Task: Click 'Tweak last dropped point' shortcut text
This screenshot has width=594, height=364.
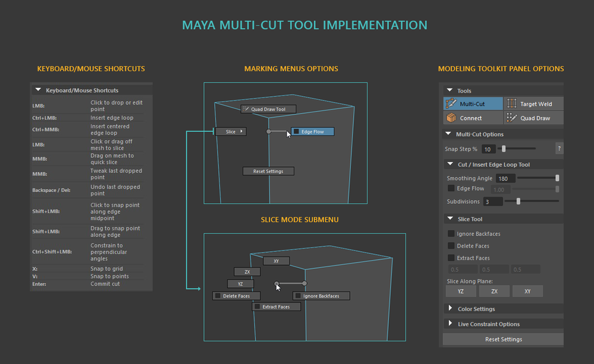Action: click(x=117, y=173)
